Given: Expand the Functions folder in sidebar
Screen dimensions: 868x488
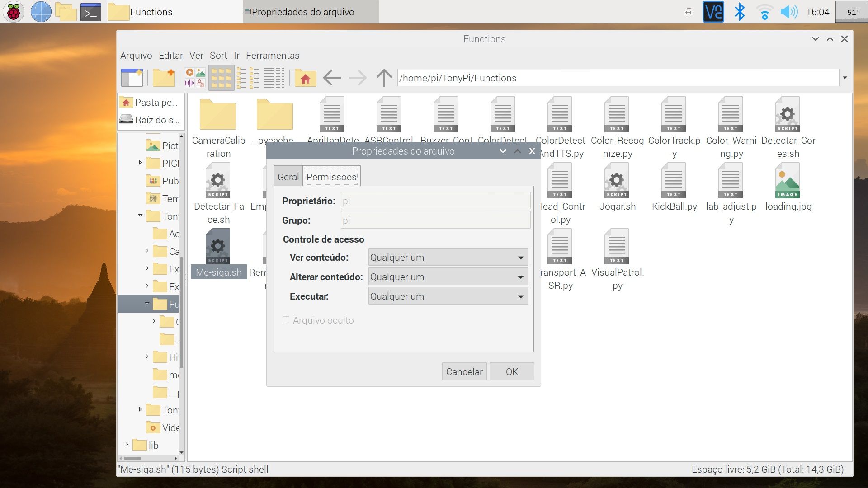Looking at the screenshot, I should [148, 304].
